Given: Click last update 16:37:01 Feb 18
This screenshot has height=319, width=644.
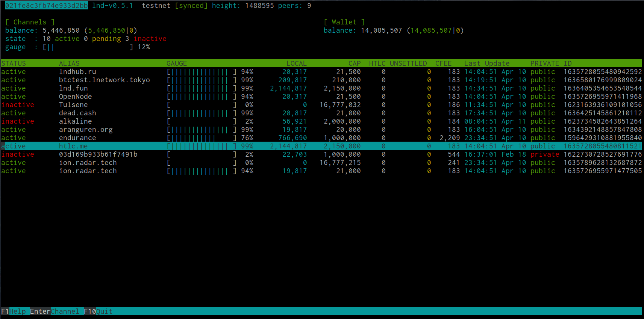Looking at the screenshot, I should tap(495, 154).
